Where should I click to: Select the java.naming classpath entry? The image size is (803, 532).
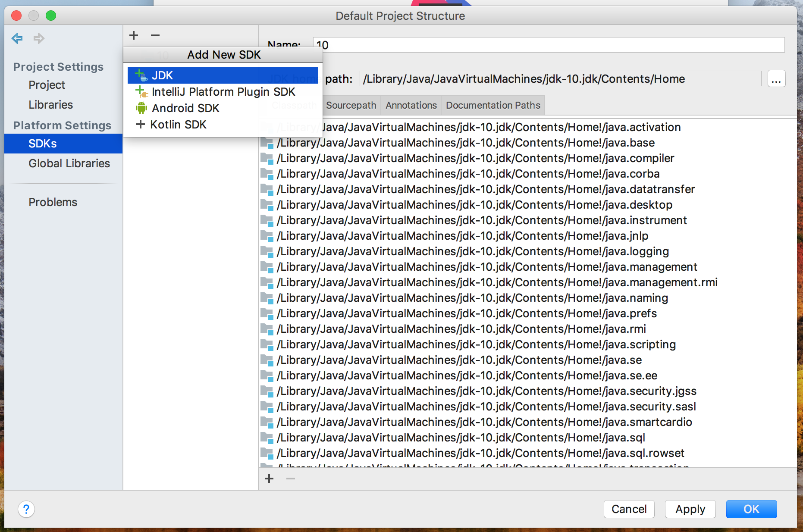coord(528,298)
